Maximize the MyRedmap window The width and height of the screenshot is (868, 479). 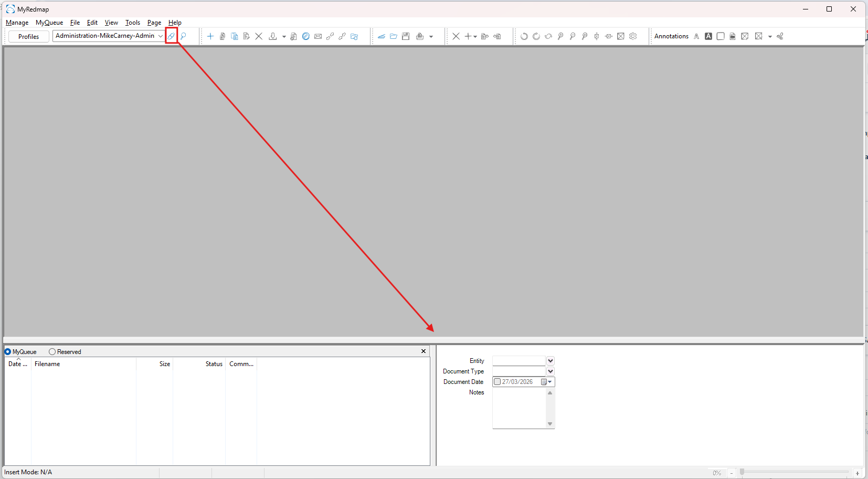click(x=829, y=9)
